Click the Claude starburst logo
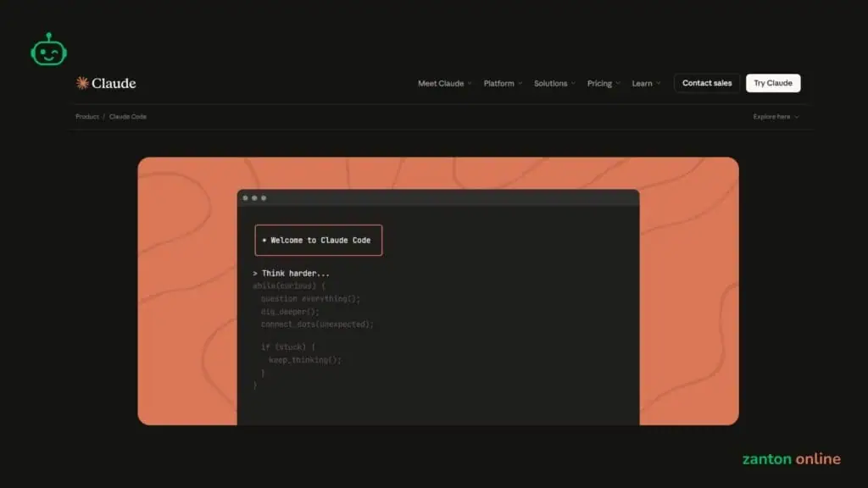 (82, 83)
